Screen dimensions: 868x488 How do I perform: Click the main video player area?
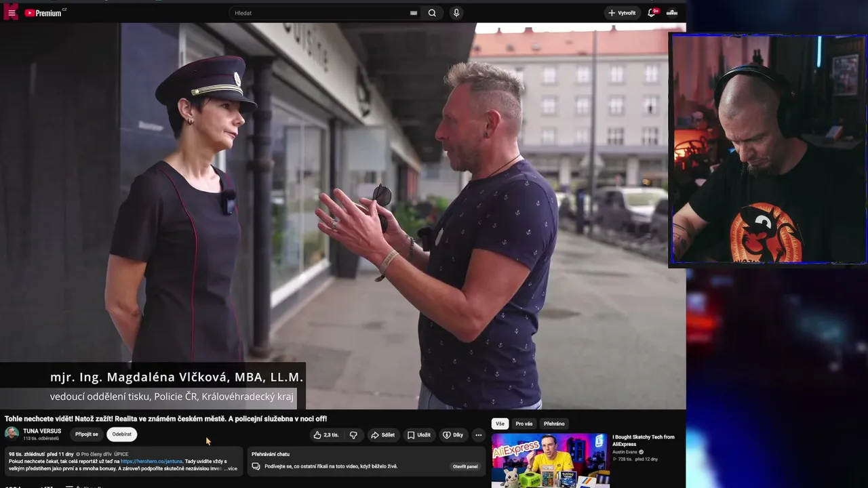click(x=343, y=216)
